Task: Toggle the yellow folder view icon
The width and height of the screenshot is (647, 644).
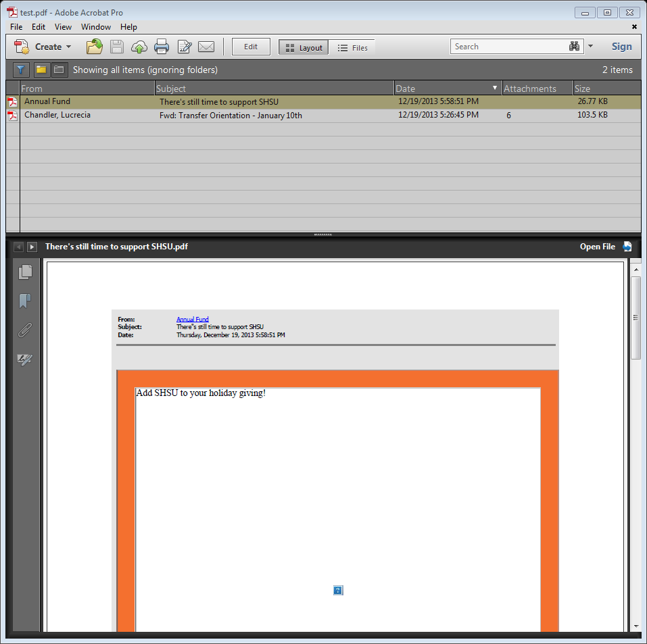Action: [41, 70]
